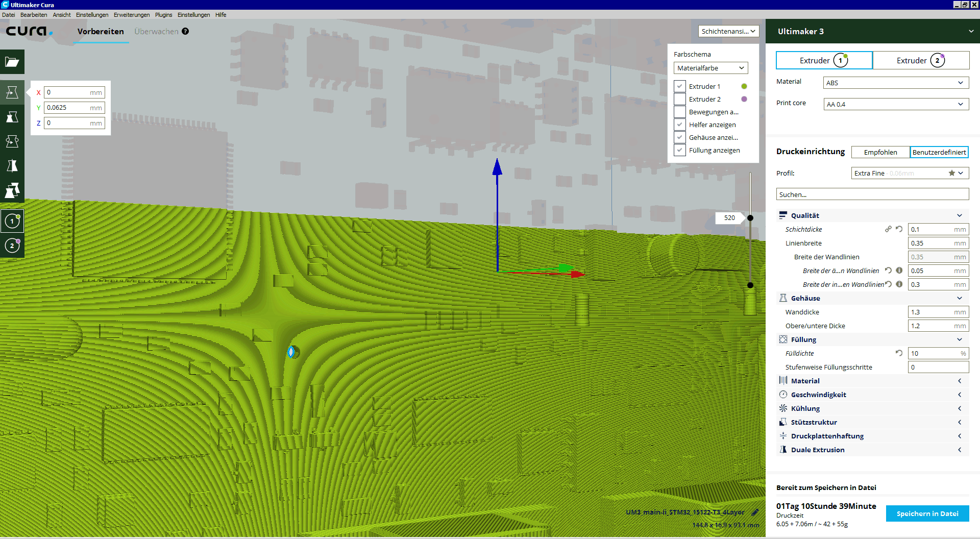Toggle the Gehäuse anzeigen checkbox

[680, 137]
